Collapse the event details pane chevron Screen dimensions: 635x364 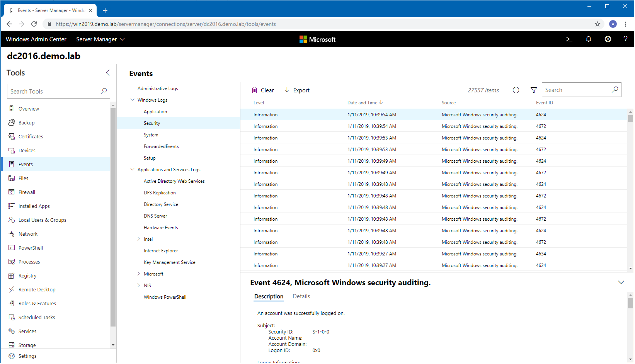tap(621, 282)
